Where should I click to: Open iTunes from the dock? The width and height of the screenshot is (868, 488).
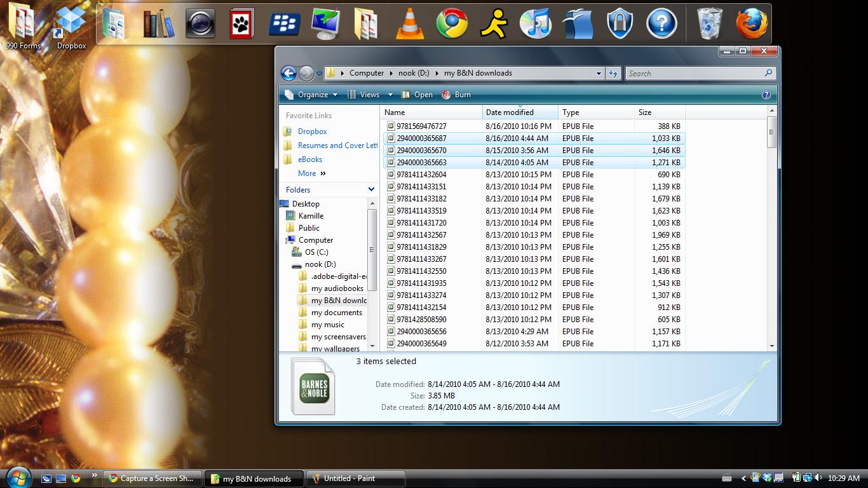point(535,24)
